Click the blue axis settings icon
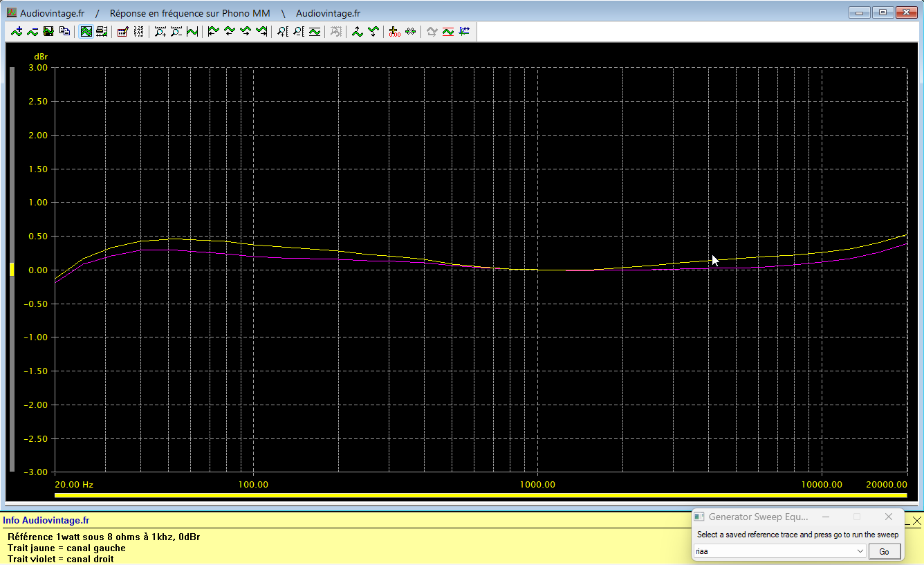The width and height of the screenshot is (924, 565). 463,31
